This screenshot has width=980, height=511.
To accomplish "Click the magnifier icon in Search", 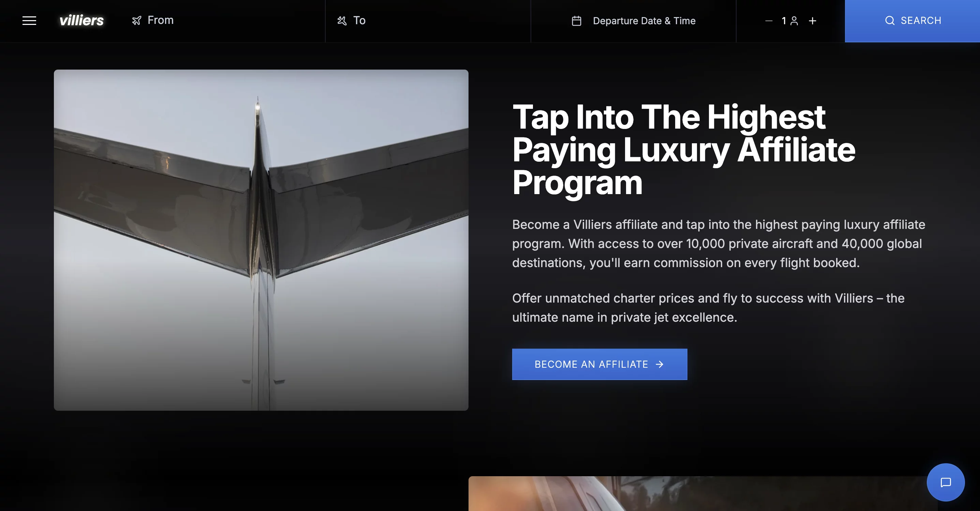I will pos(890,20).
